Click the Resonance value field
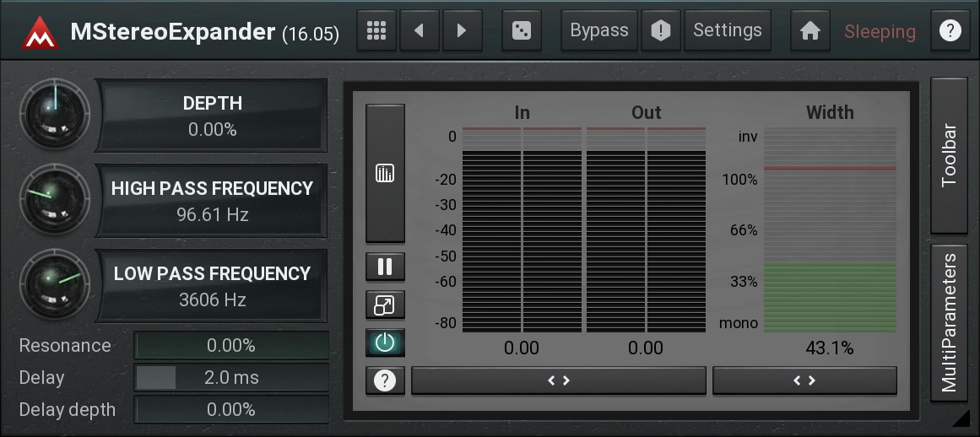 click(x=231, y=345)
